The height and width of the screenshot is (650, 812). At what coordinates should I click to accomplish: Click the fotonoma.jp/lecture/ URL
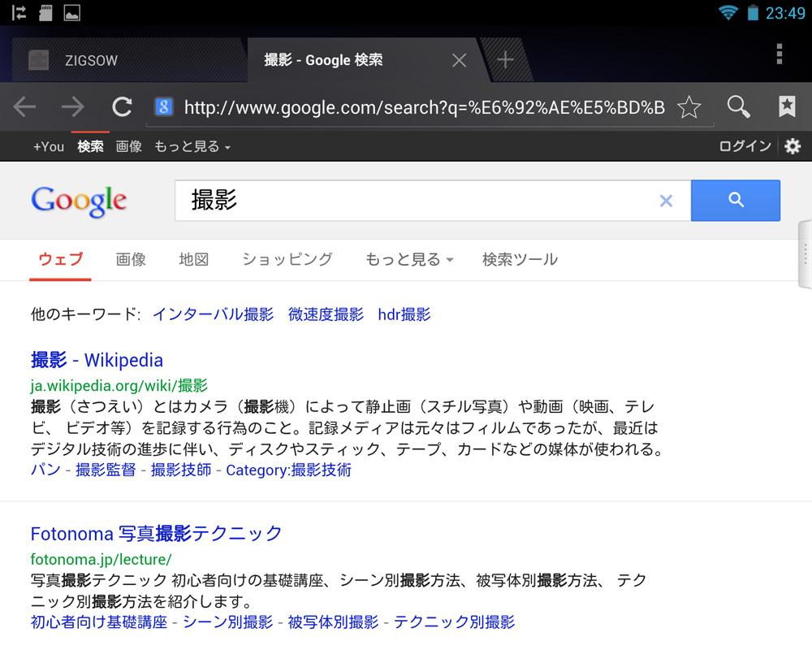(101, 559)
